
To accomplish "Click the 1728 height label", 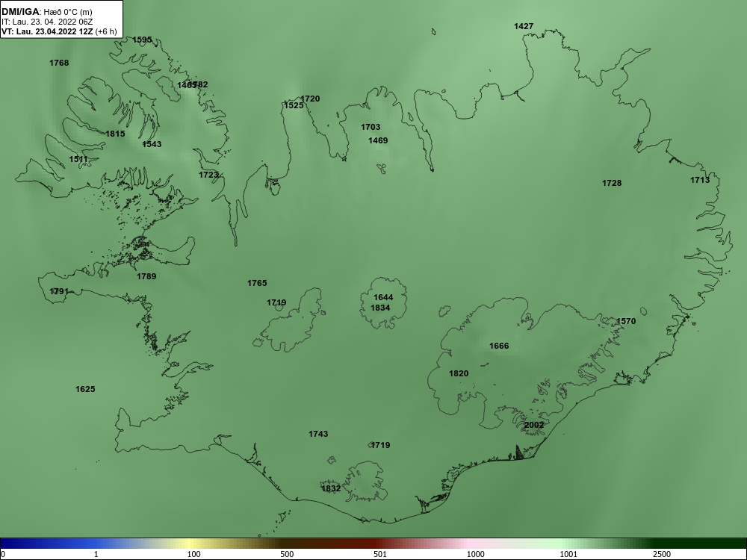I will (x=612, y=183).
